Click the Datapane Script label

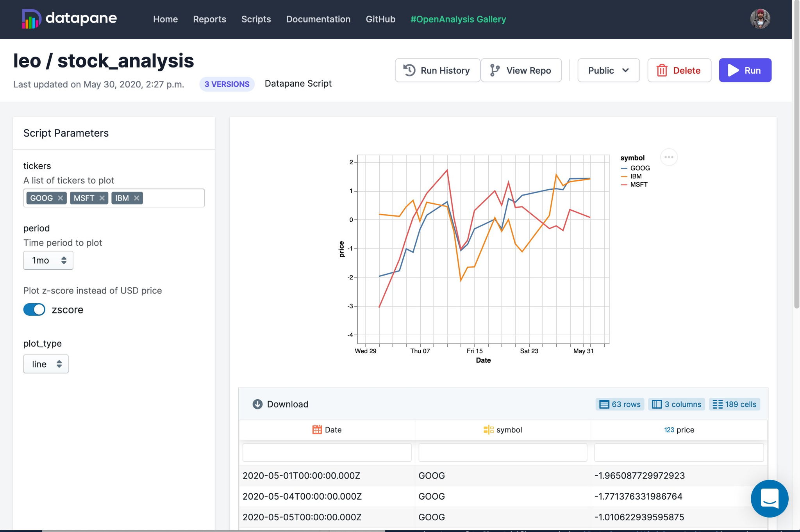point(298,84)
